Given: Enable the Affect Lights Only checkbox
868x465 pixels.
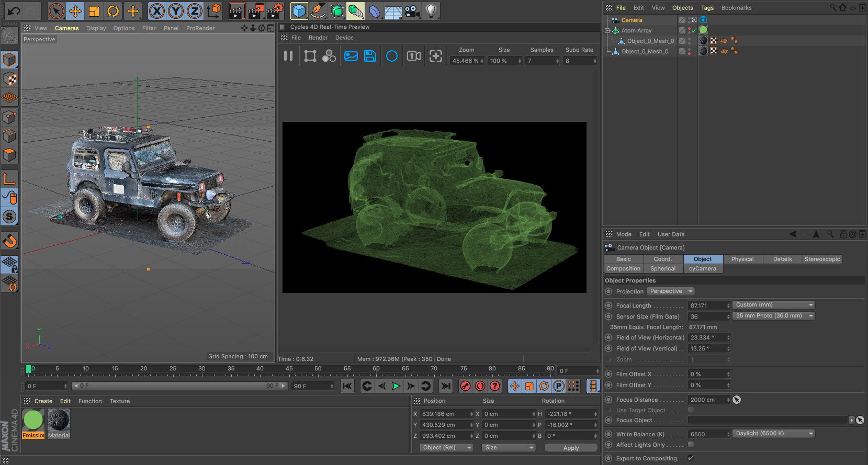Looking at the screenshot, I should click(691, 445).
